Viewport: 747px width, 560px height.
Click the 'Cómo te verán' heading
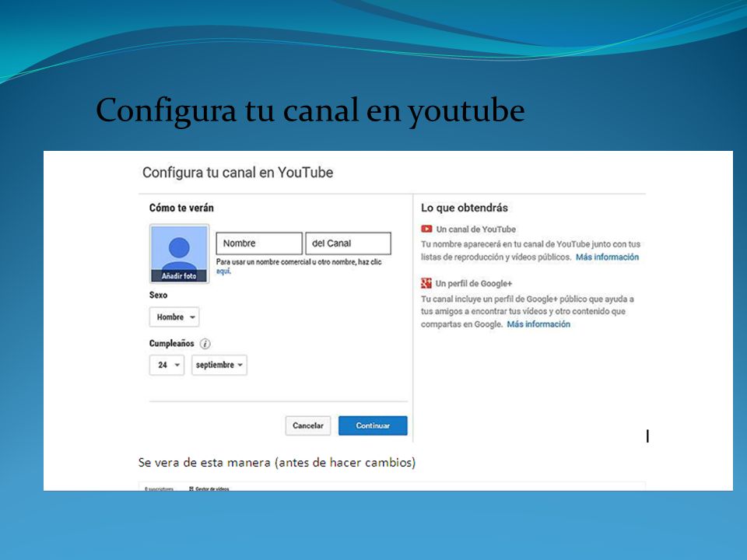[181, 208]
